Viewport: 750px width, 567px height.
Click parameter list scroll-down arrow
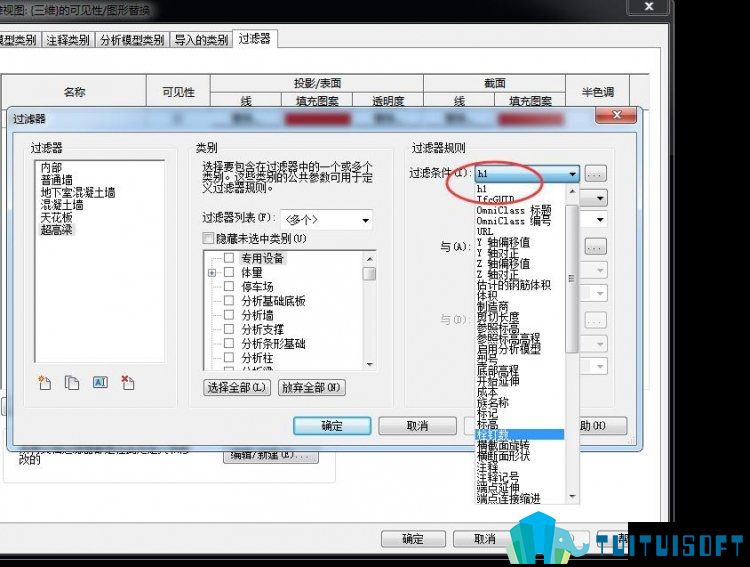pos(572,497)
